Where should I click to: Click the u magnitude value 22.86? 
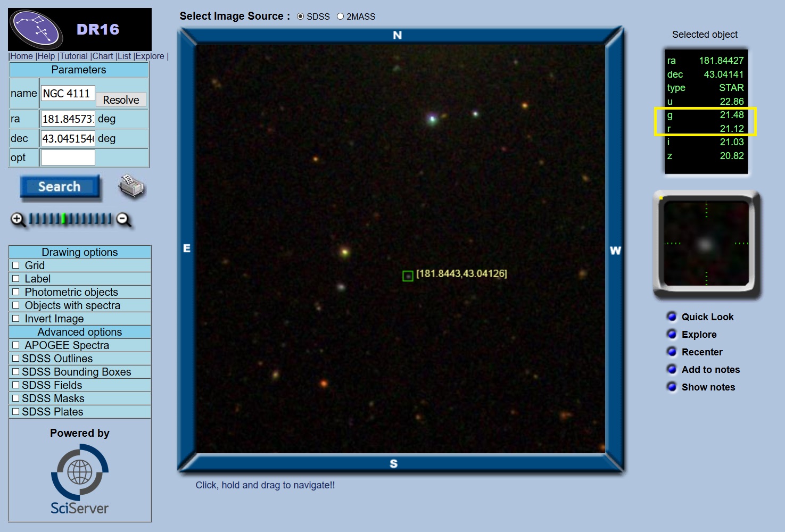[x=732, y=101]
